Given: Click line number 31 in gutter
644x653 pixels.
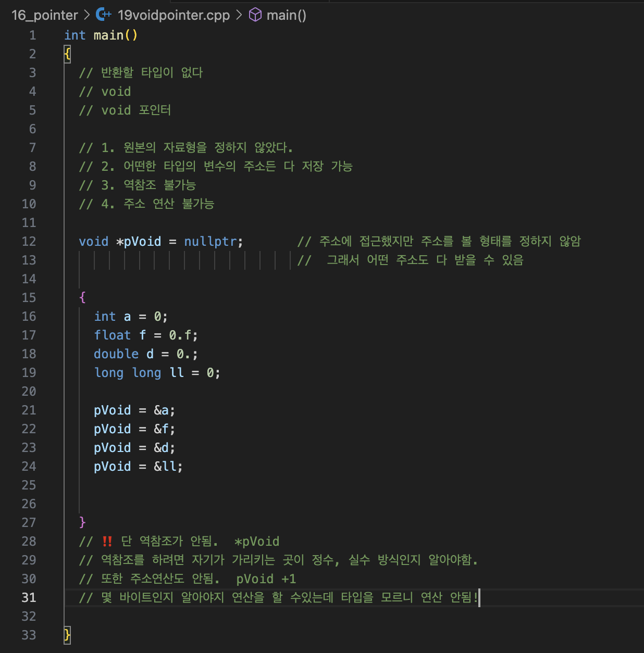Looking at the screenshot, I should pos(29,598).
